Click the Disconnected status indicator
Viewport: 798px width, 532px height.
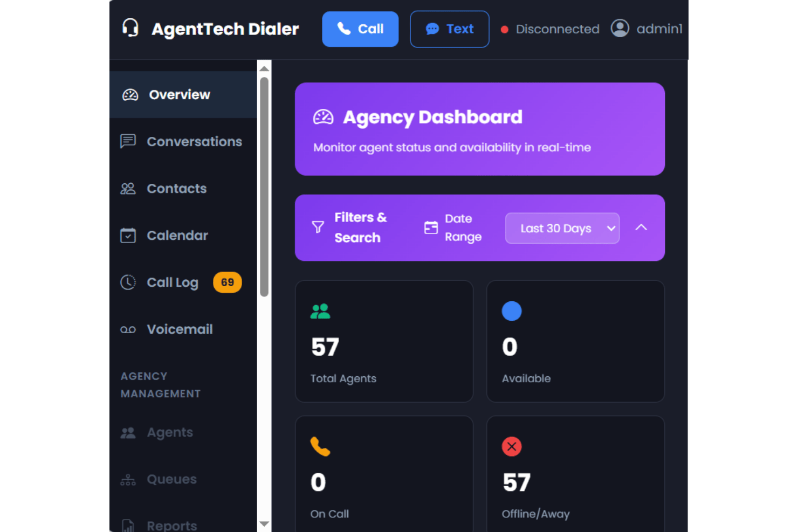point(550,29)
